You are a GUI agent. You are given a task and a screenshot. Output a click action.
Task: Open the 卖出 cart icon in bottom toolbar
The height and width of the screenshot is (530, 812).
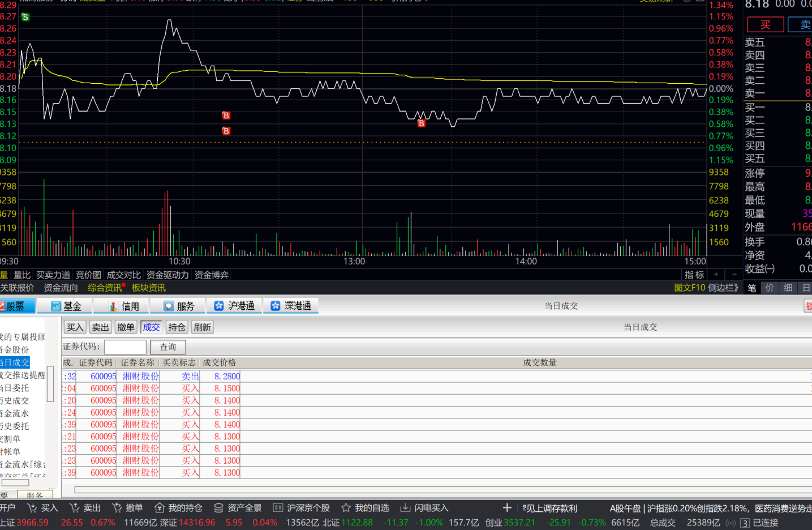[74, 508]
